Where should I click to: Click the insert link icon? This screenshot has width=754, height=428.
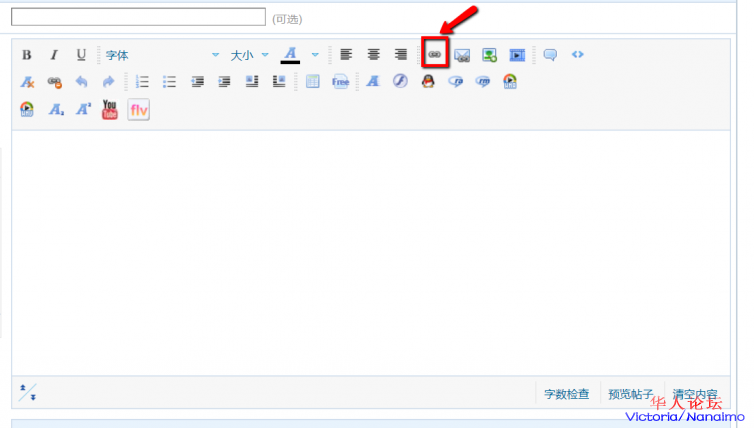[434, 55]
